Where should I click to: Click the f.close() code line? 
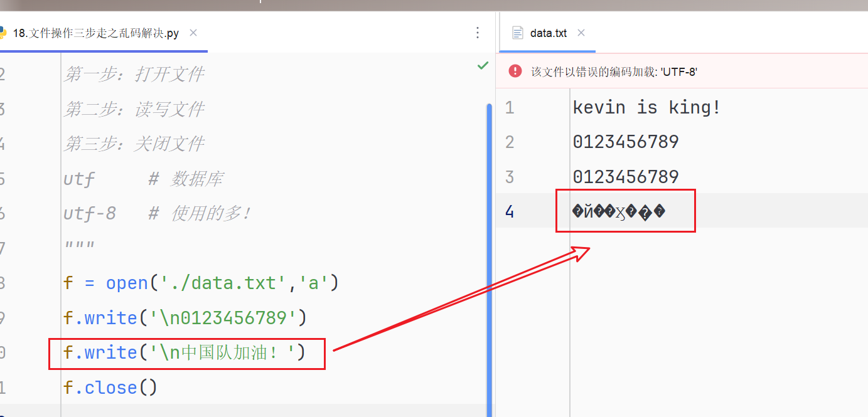click(x=110, y=388)
